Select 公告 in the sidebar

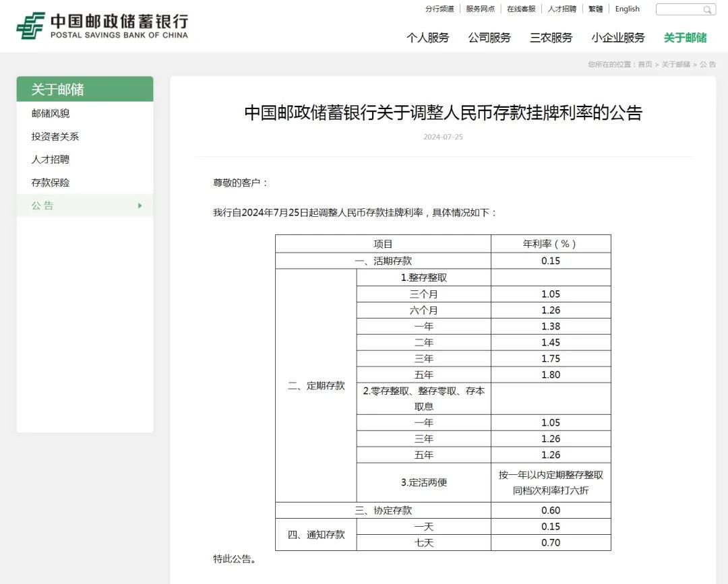click(85, 205)
